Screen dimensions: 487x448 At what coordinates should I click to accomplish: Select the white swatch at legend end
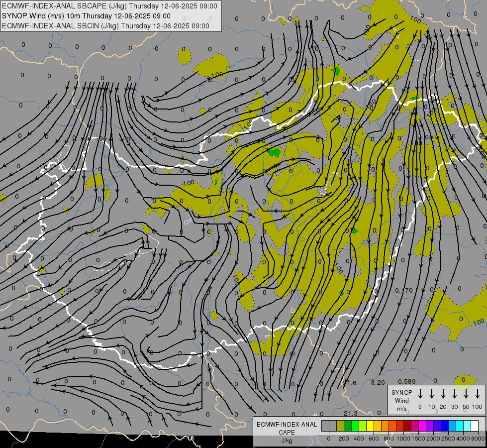[x=475, y=426]
